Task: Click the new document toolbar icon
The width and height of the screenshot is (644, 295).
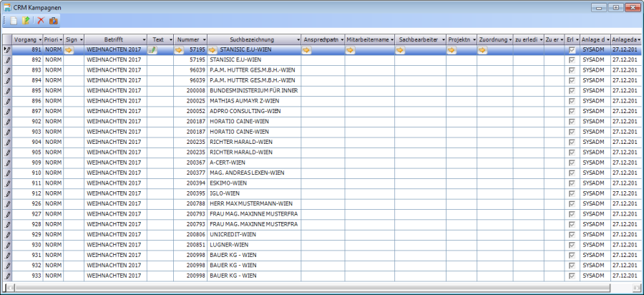Action: 14,21
